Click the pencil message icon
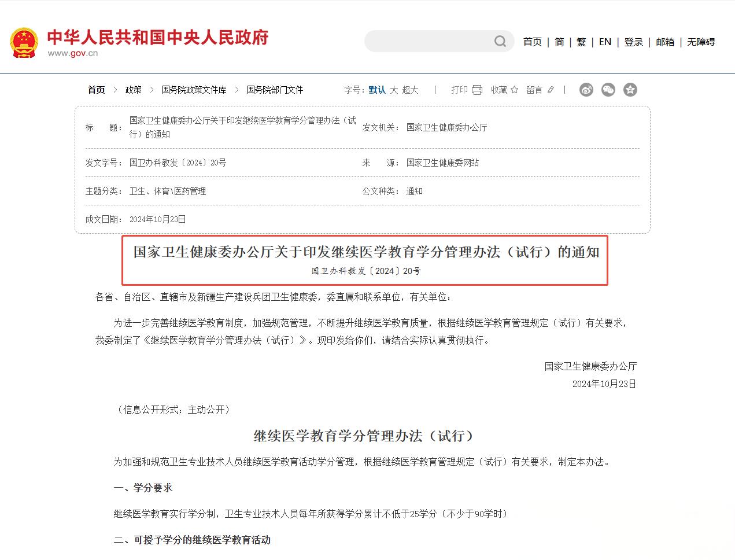The height and width of the screenshot is (560, 735). pos(551,90)
